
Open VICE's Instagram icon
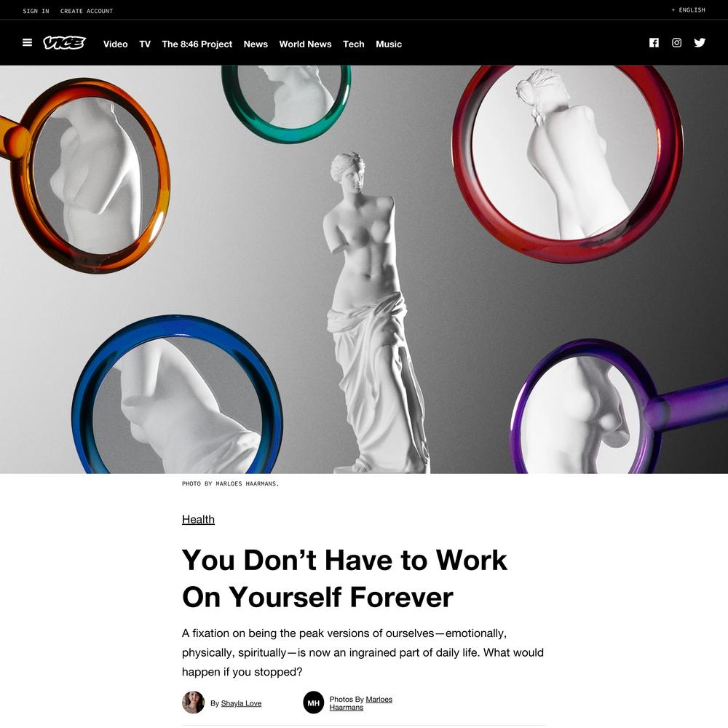click(x=676, y=43)
